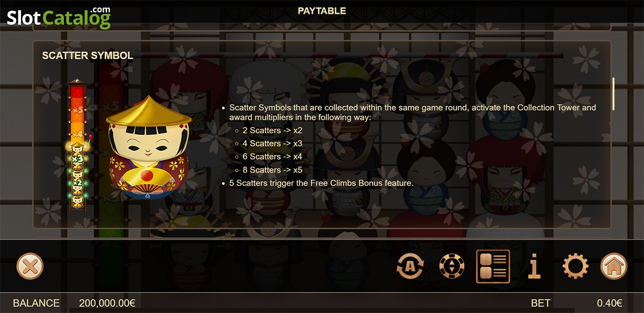Select the x5 marker on the tower
644x313 pixels.
(78, 110)
